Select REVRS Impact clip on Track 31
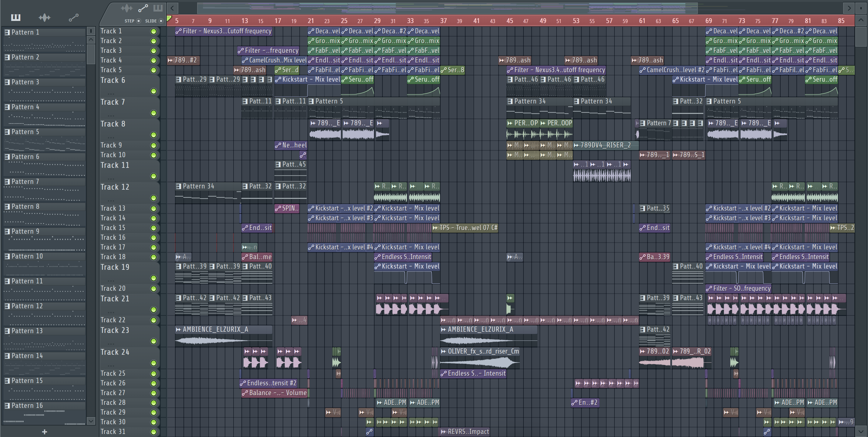 465,432
